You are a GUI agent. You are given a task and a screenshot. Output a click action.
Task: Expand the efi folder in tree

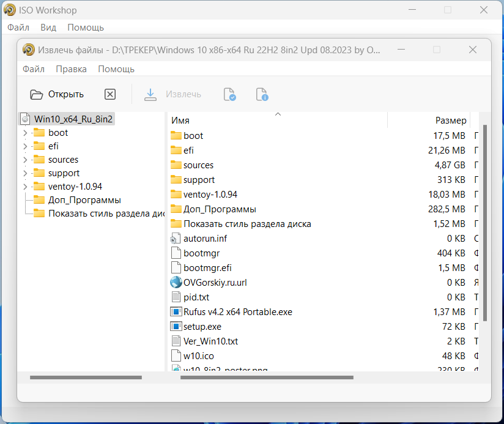tap(25, 146)
